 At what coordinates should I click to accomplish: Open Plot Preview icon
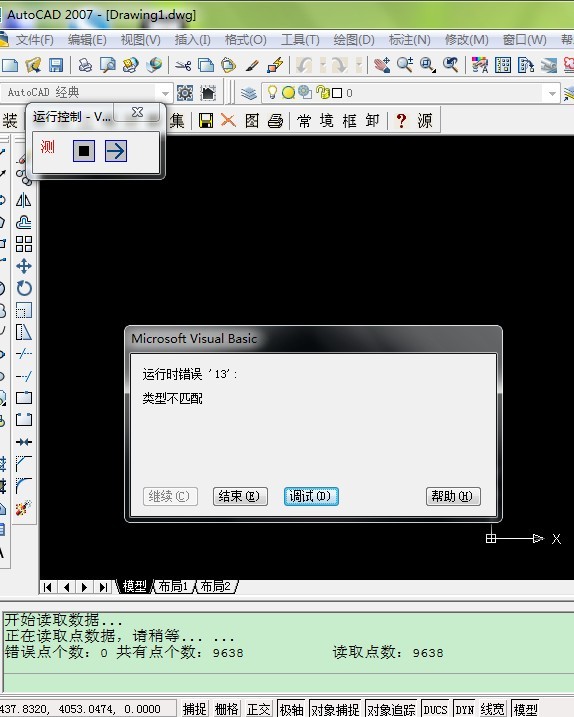108,65
